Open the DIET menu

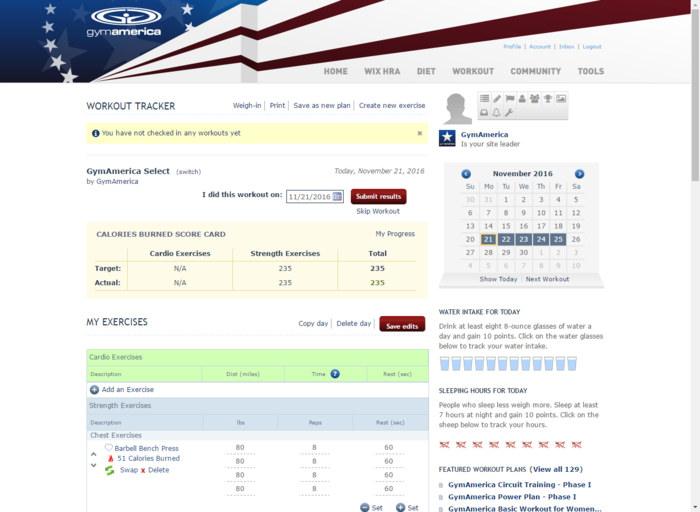(x=426, y=71)
